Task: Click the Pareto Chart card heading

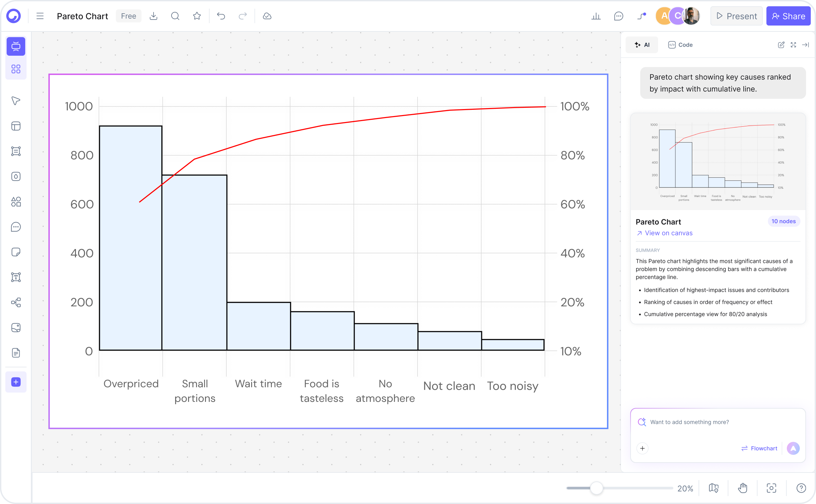Action: tap(658, 222)
